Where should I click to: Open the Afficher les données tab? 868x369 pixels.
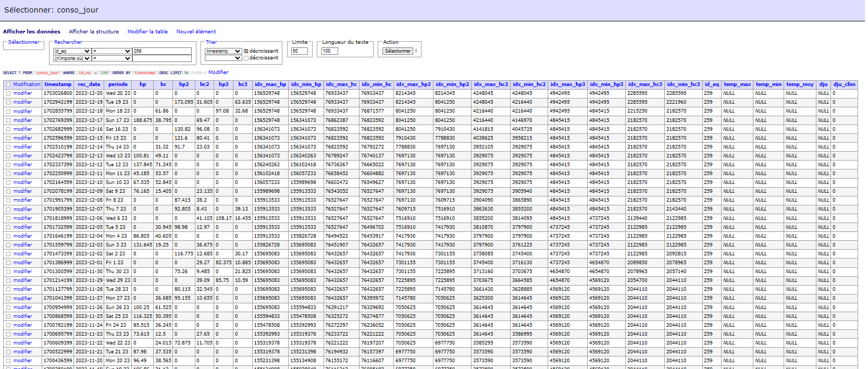[x=32, y=31]
